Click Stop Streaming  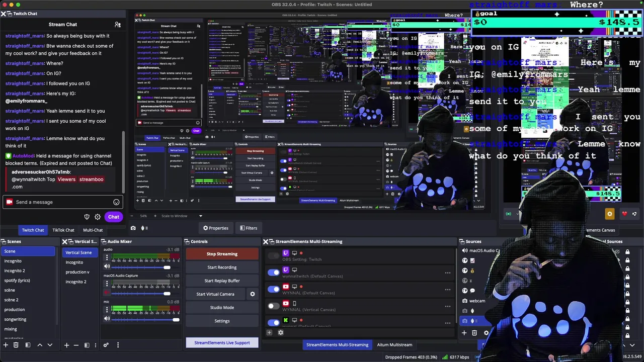click(x=222, y=254)
